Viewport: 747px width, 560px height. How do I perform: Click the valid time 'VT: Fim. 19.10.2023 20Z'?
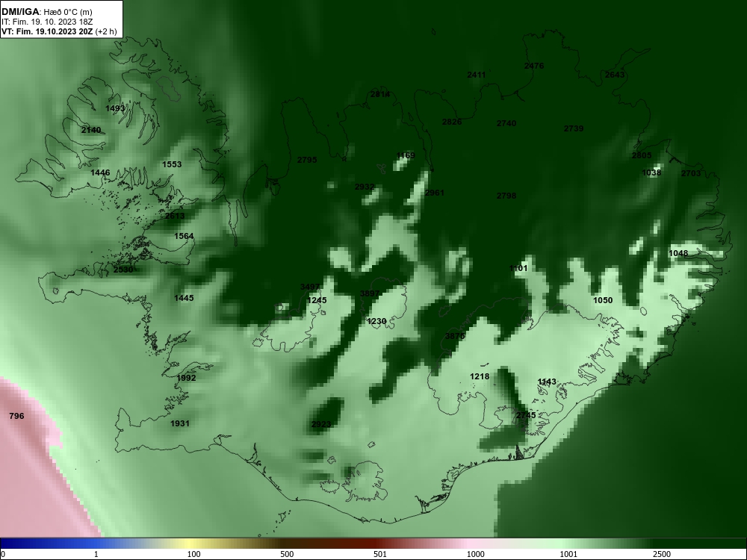[x=47, y=32]
